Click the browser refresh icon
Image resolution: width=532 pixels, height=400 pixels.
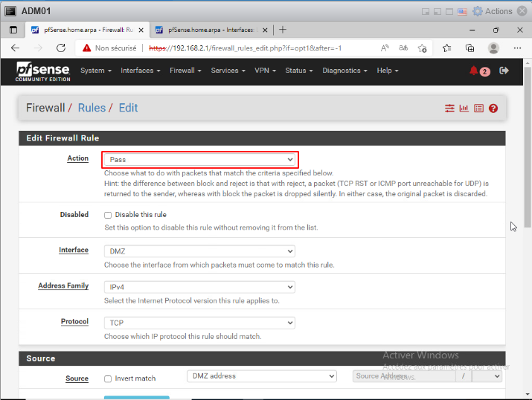pos(61,48)
